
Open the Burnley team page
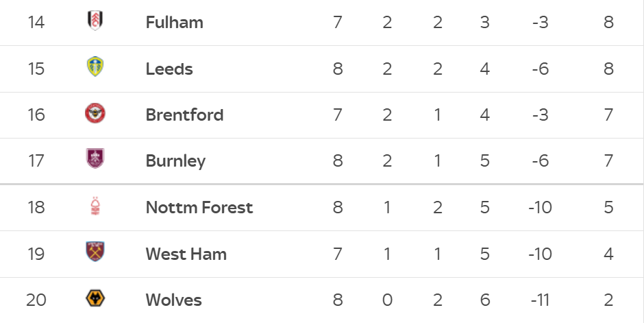[175, 160]
